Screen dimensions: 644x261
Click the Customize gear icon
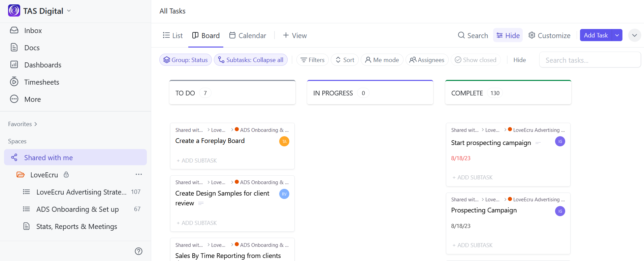[532, 35]
